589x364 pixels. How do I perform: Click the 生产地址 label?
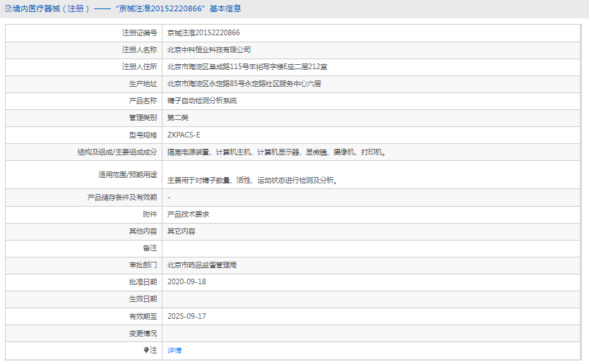point(143,84)
